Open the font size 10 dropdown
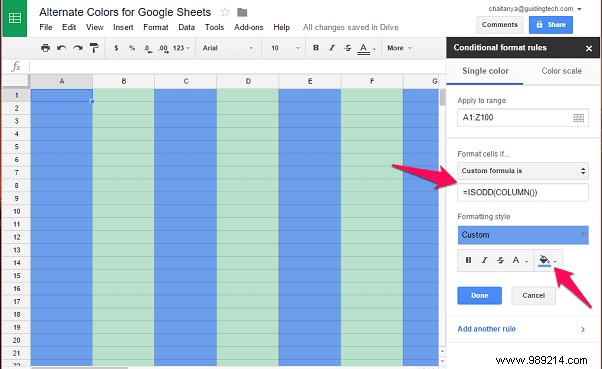Image resolution: width=602 pixels, height=369 pixels. click(285, 48)
